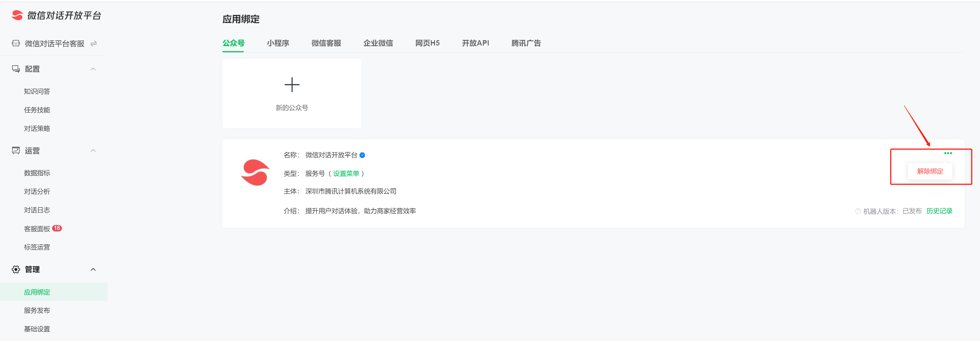980x341 pixels.
Task: Collapse the 配置 section chevron
Action: click(93, 69)
